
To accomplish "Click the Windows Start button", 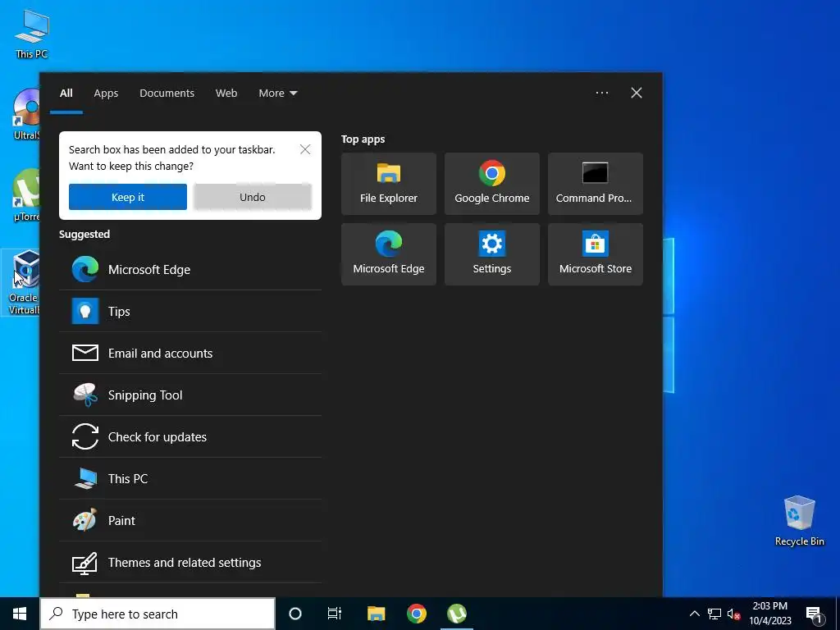I will (20, 614).
